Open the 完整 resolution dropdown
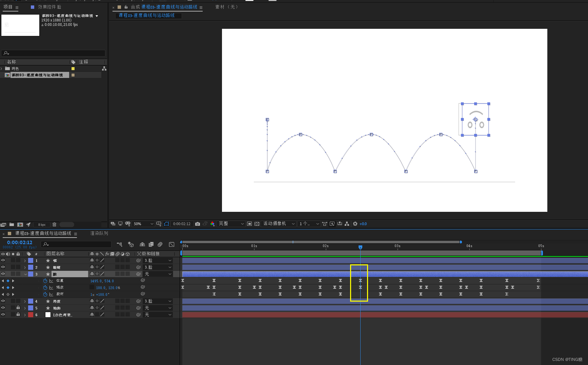 pyautogui.click(x=231, y=224)
